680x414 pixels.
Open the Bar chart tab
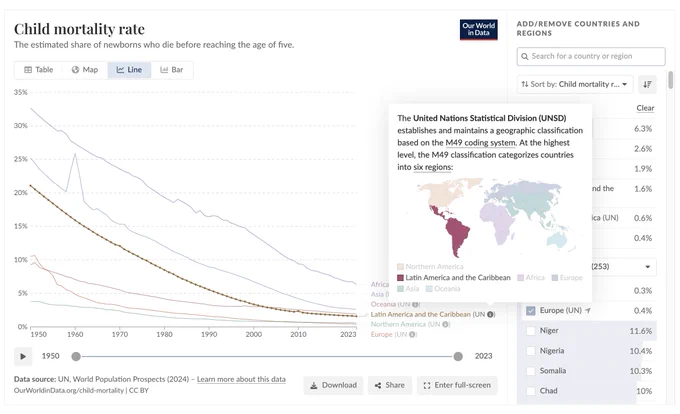(172, 70)
